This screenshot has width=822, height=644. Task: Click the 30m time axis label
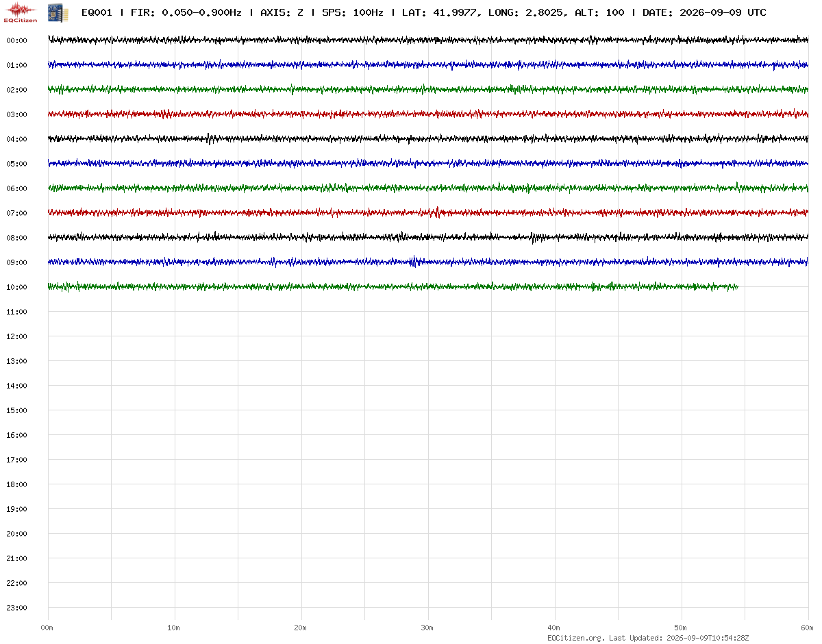point(427,628)
